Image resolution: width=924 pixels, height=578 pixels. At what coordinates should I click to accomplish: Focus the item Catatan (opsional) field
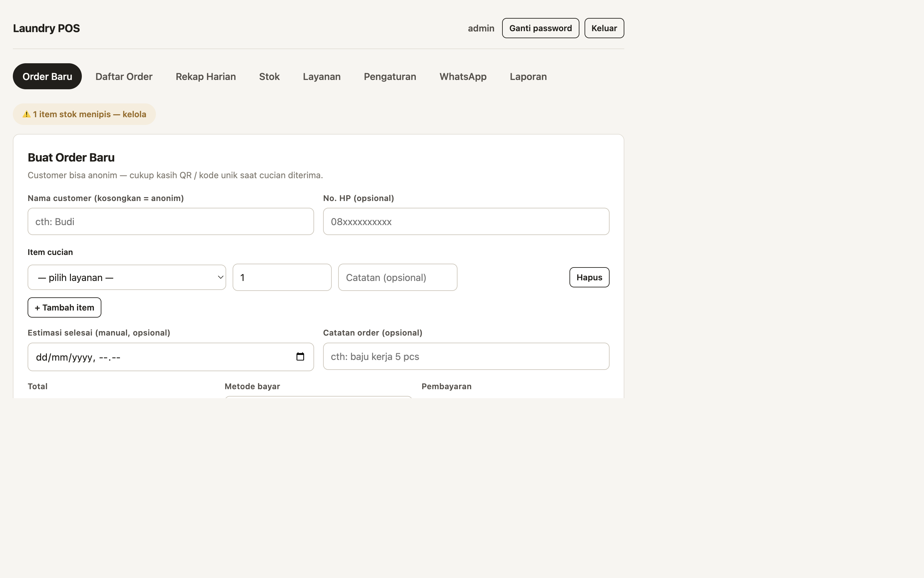(398, 277)
